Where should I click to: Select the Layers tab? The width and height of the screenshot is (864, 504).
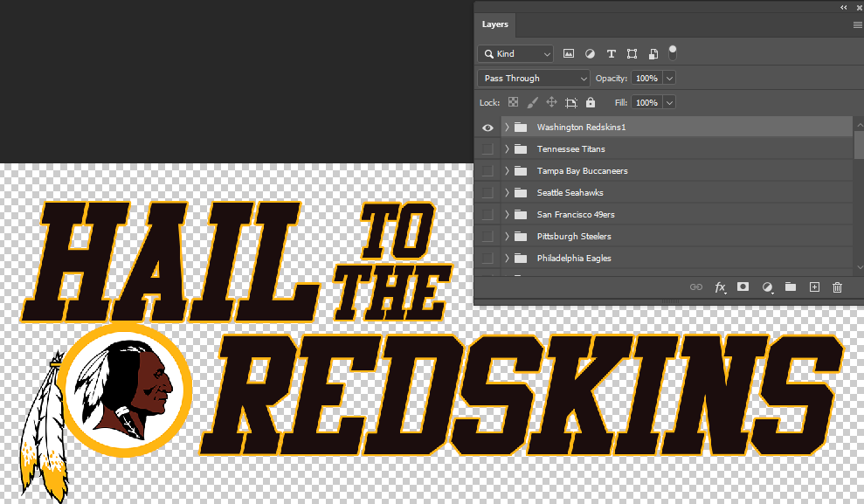494,24
